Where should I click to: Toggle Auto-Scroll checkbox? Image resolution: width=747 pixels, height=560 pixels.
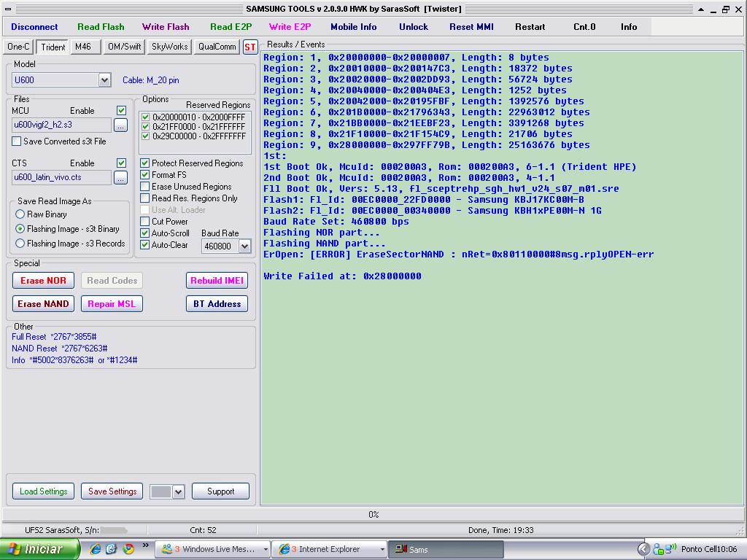[x=145, y=233]
